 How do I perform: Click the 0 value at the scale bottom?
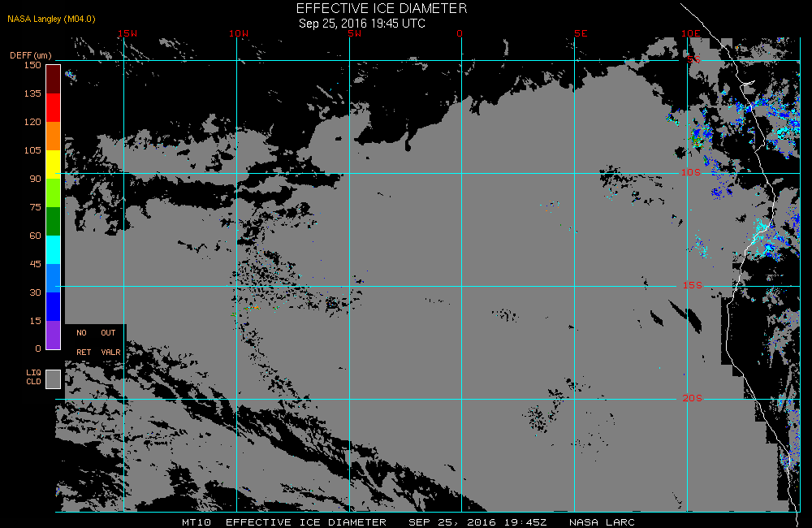(38, 349)
